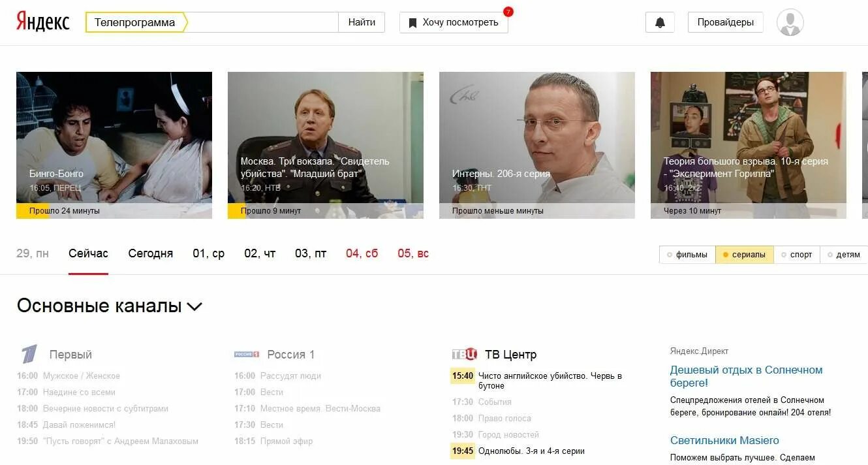Image resolution: width=868 pixels, height=465 pixels.
Task: Switch to the 05, вс tab
Action: point(413,253)
